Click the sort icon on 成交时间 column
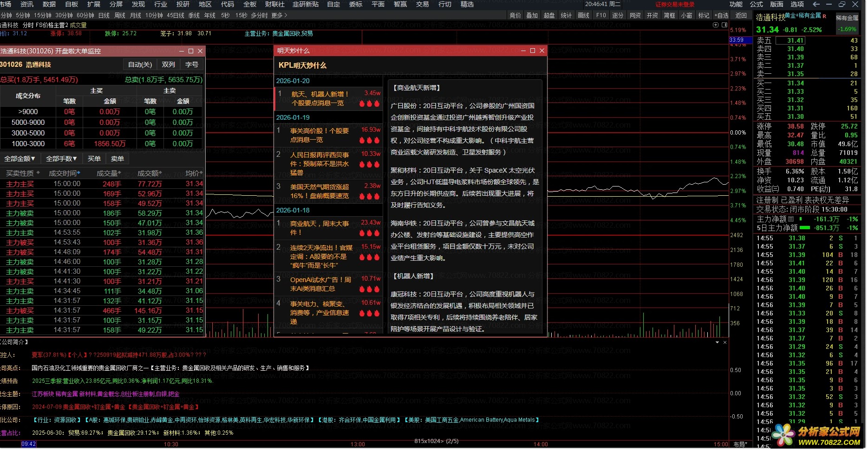 (x=78, y=173)
